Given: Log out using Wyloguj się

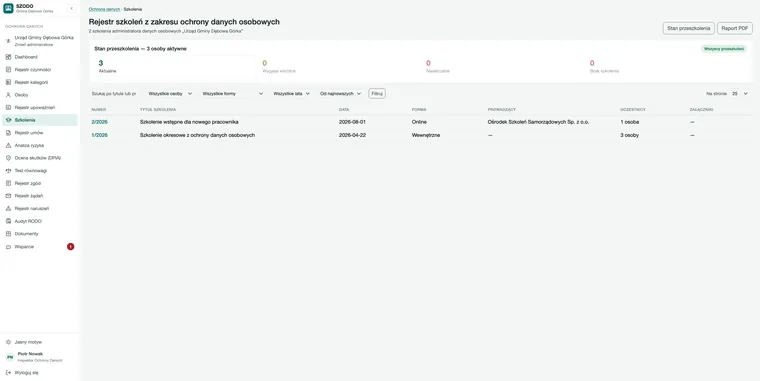Looking at the screenshot, I should coord(40,373).
